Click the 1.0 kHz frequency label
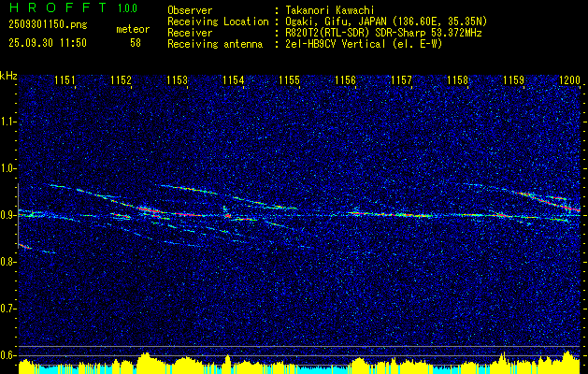 click(7, 169)
